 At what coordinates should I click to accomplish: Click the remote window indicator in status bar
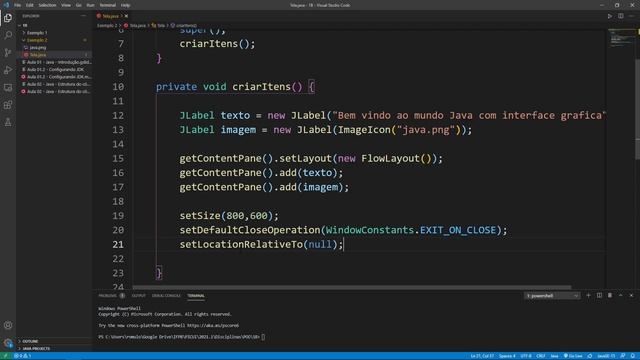5,356
